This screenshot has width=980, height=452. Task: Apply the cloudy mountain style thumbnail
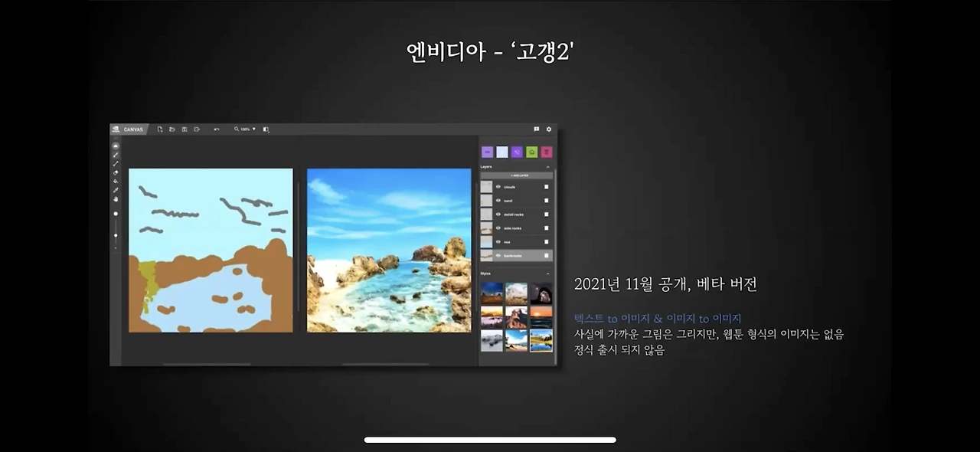coord(517,293)
